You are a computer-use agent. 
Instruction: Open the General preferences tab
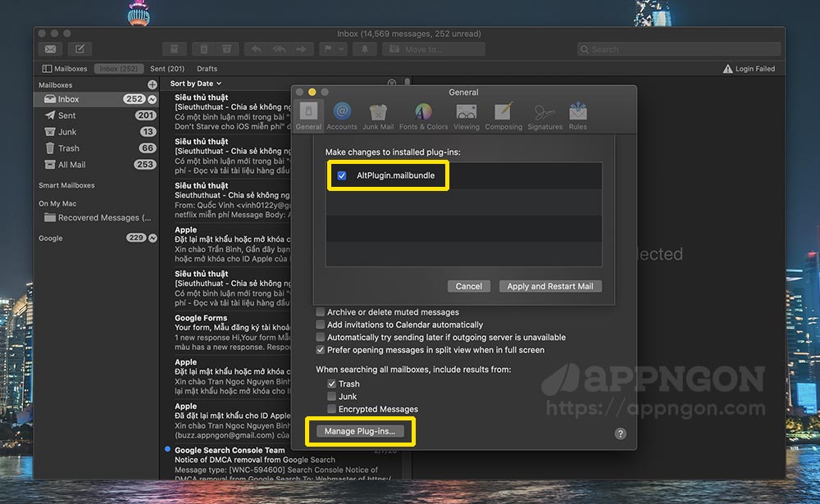[x=308, y=116]
